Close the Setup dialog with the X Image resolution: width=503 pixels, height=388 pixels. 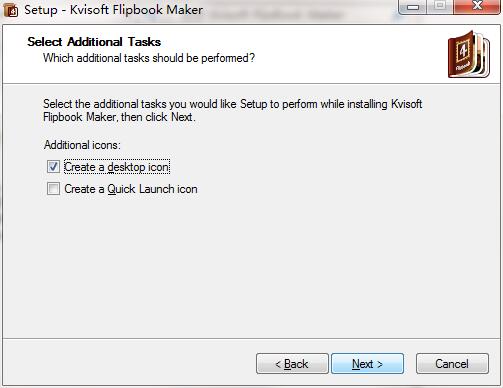(x=477, y=6)
